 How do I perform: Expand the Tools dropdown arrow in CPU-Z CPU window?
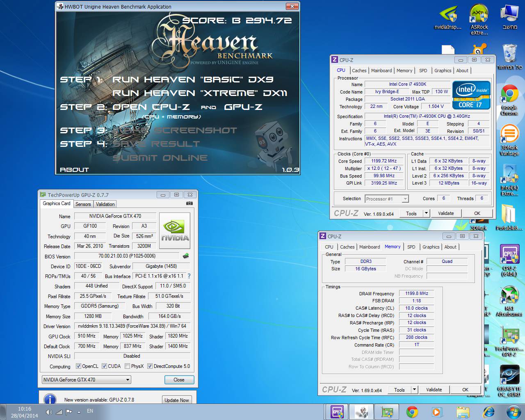[426, 213]
